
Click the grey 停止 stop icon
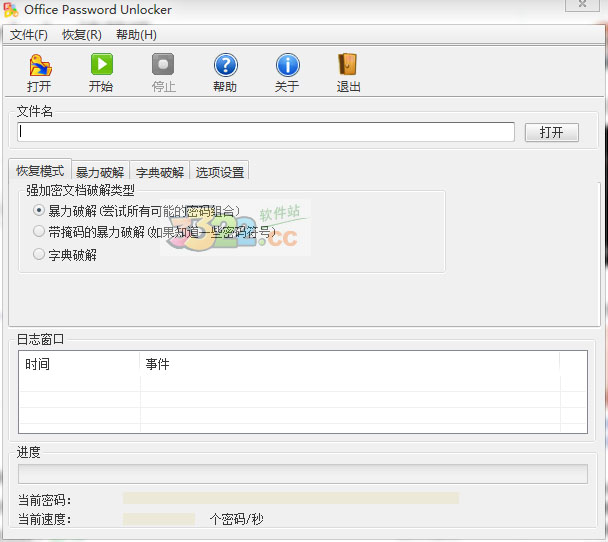click(x=163, y=64)
